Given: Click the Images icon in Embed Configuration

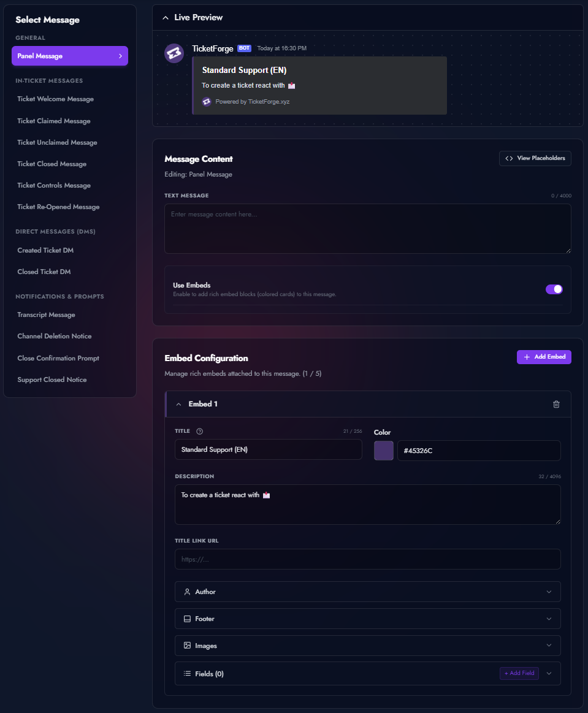Looking at the screenshot, I should pyautogui.click(x=187, y=646).
